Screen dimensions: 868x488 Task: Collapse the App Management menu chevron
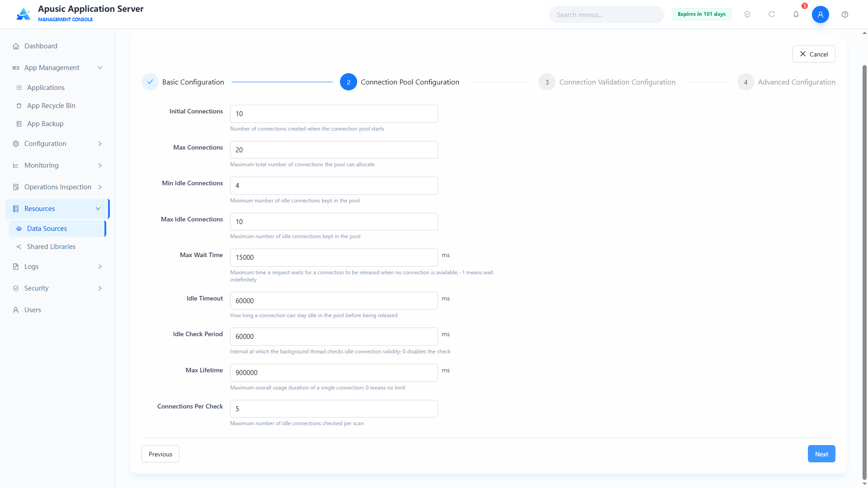tap(100, 68)
